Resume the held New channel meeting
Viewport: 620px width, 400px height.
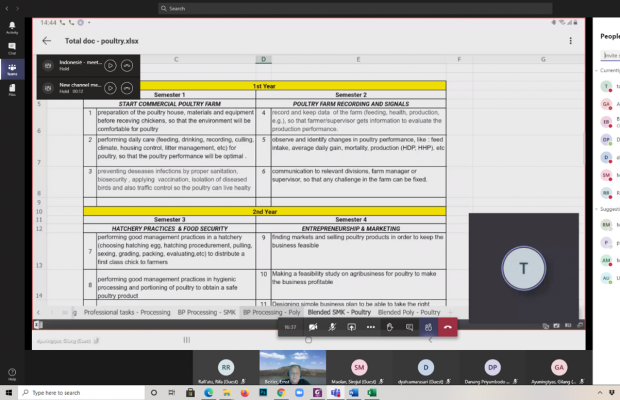tap(110, 88)
